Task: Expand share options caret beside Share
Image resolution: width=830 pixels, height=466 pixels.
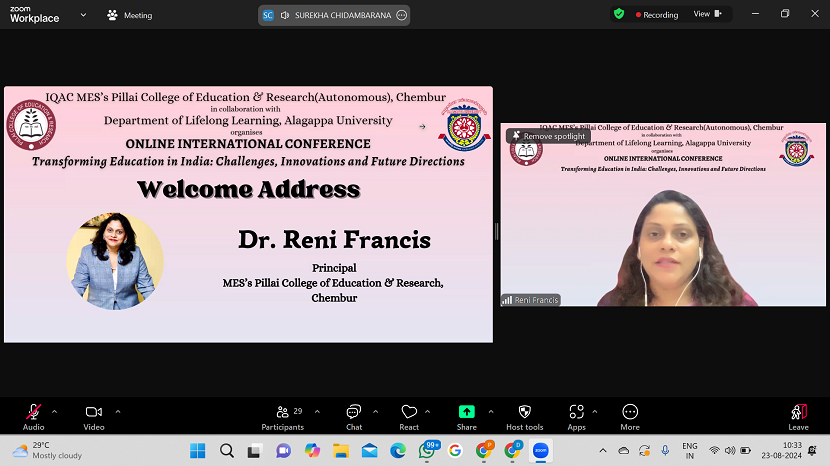Action: (491, 411)
